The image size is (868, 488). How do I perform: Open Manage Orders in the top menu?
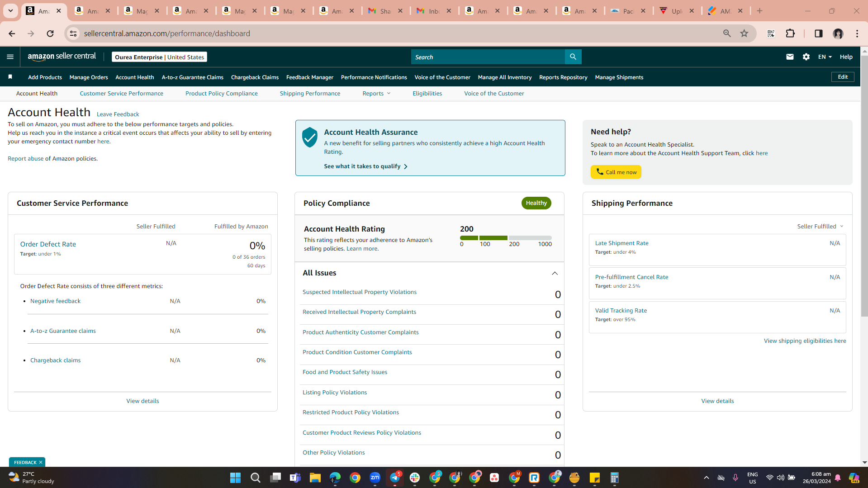(89, 77)
